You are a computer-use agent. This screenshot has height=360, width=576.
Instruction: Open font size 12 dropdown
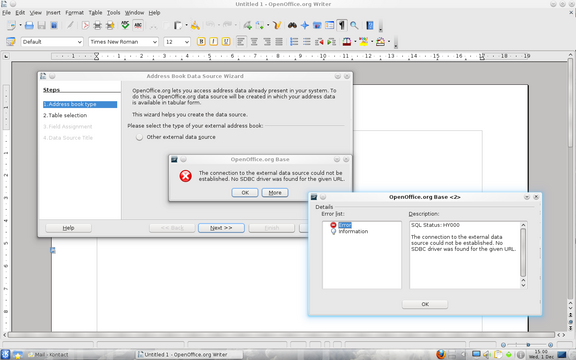pyautogui.click(x=187, y=42)
